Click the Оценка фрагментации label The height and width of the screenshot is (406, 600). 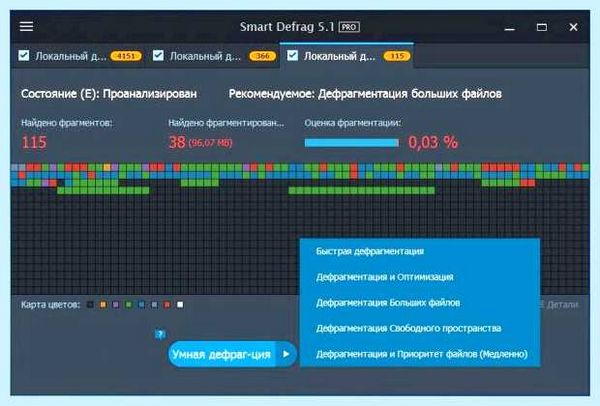point(352,123)
